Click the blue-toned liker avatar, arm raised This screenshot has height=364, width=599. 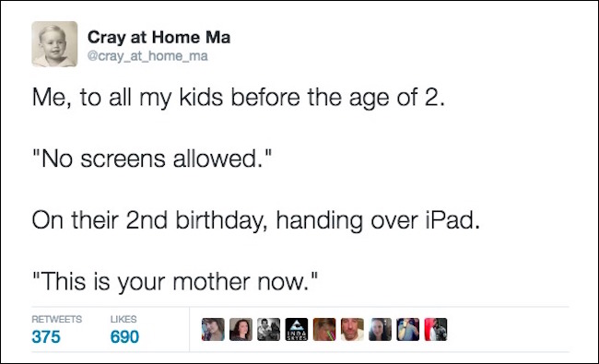[x=408, y=329]
